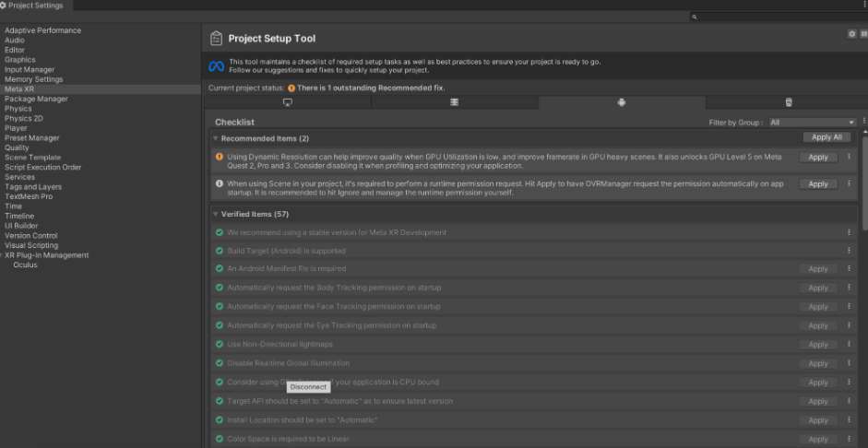Image resolution: width=868 pixels, height=448 pixels.
Task: Open the Filter by Group dropdown
Action: click(x=812, y=123)
